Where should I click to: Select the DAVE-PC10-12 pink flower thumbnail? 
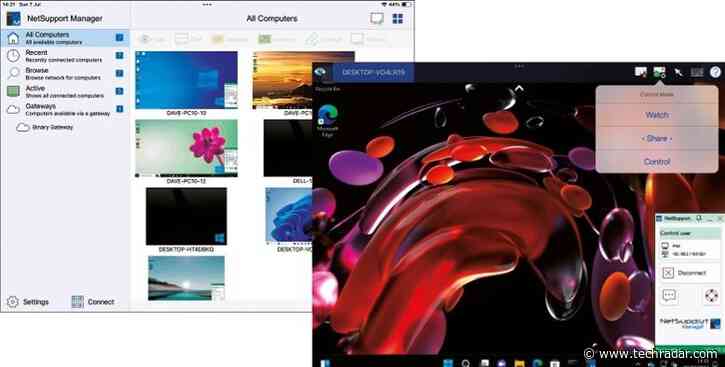pyautogui.click(x=186, y=148)
